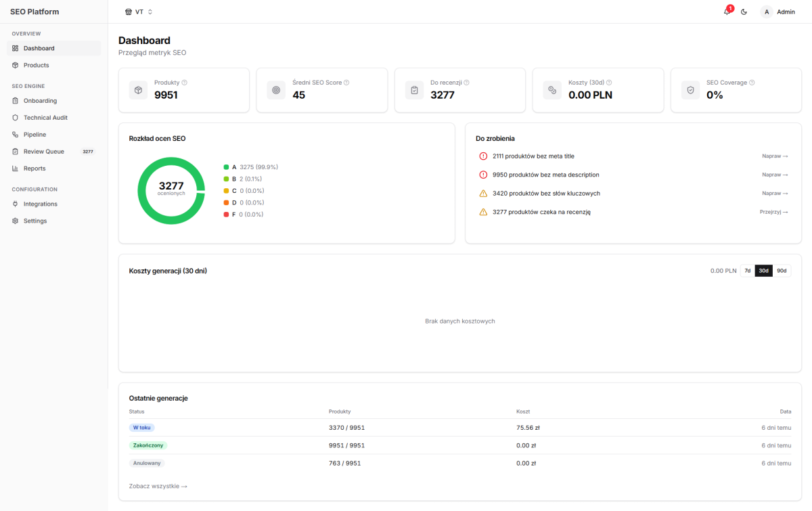Go to Technical Audit page
The image size is (812, 511).
point(45,118)
